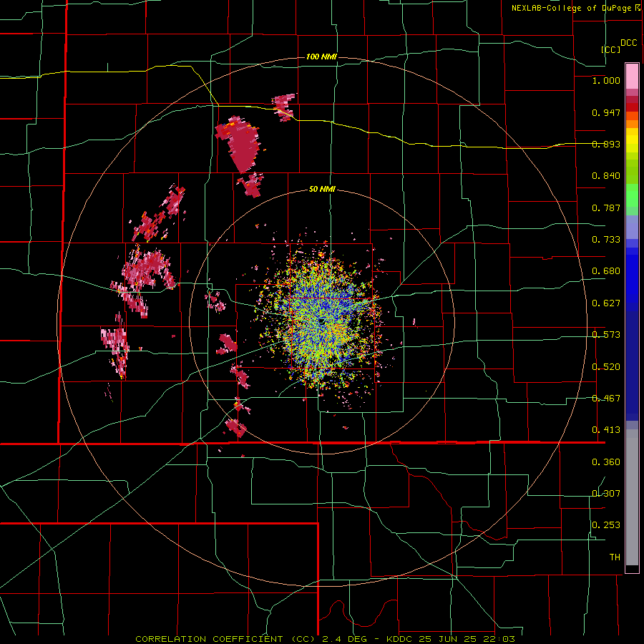The image size is (644, 644).
Task: Click the 0.947 scale value
Action: [x=606, y=112]
